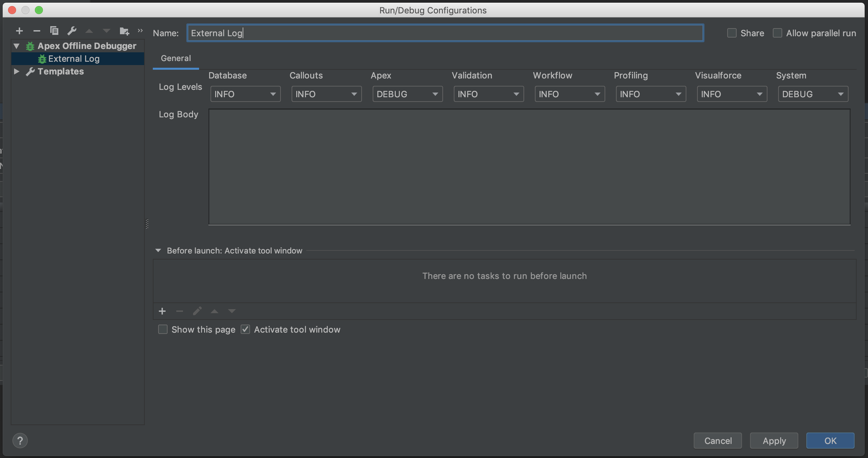Toggle Show this page checkbox

pyautogui.click(x=163, y=329)
